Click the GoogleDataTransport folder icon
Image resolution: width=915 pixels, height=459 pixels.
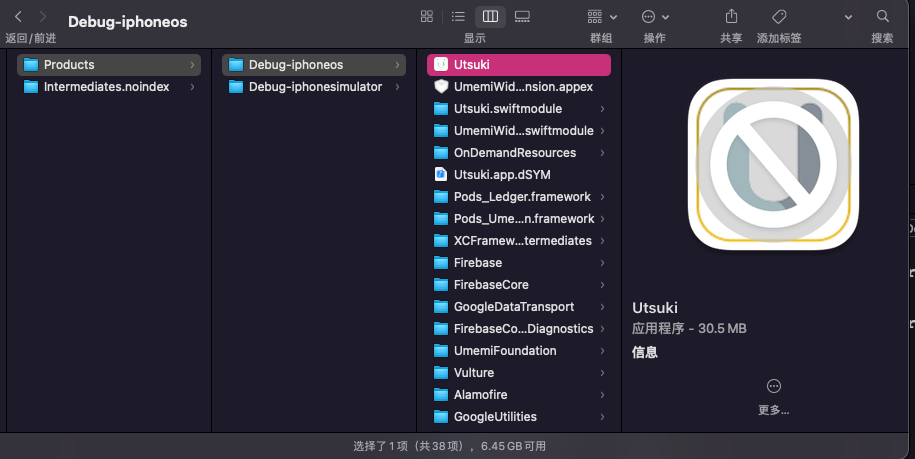click(441, 307)
